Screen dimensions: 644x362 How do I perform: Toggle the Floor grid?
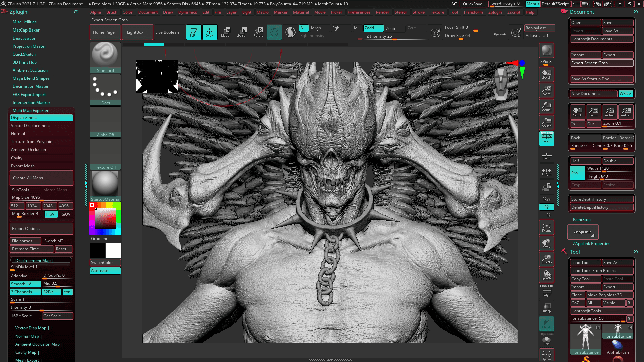546,156
